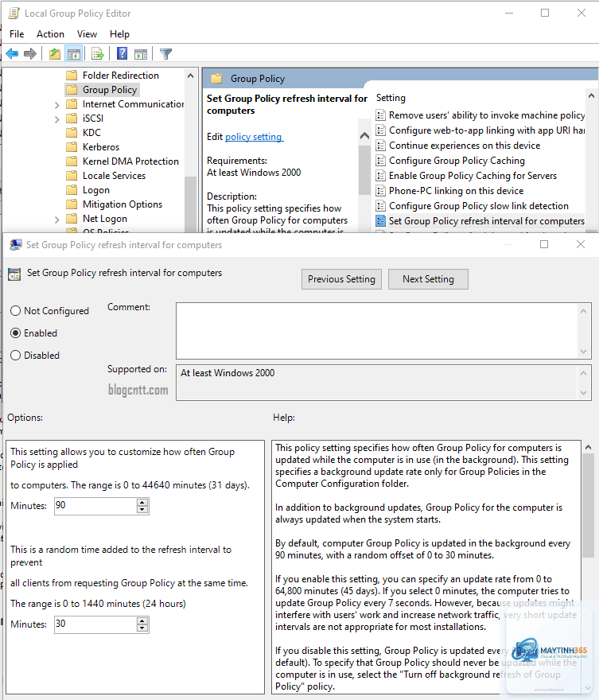This screenshot has width=599, height=700.
Task: Expand the iSCSI tree node
Action: click(56, 119)
